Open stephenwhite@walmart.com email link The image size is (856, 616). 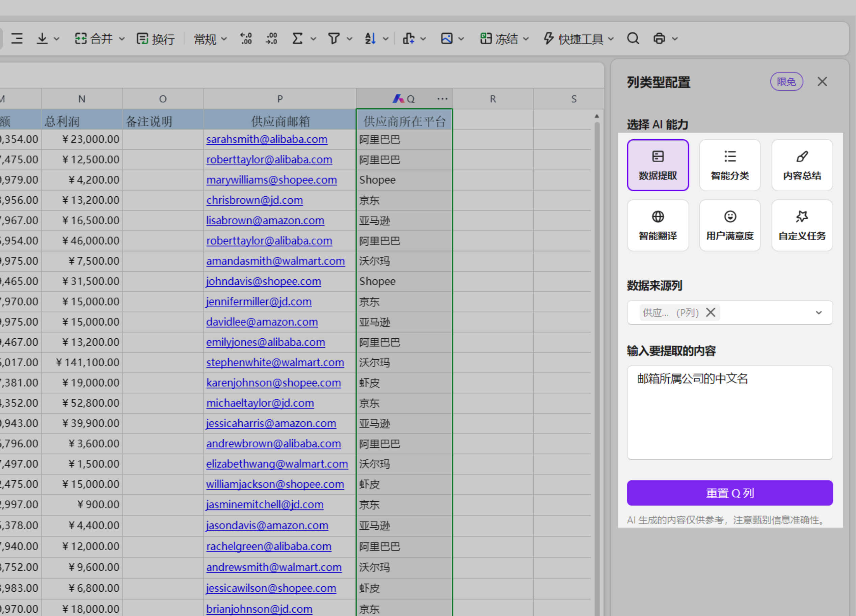click(275, 363)
